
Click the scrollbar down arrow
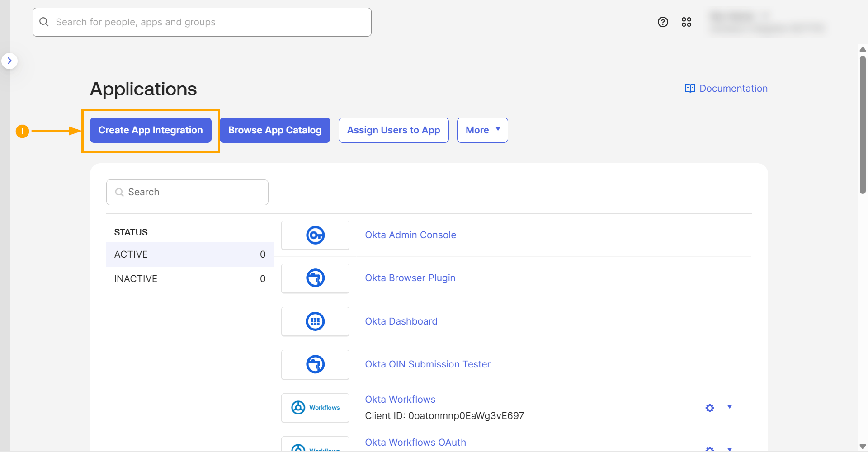863,447
